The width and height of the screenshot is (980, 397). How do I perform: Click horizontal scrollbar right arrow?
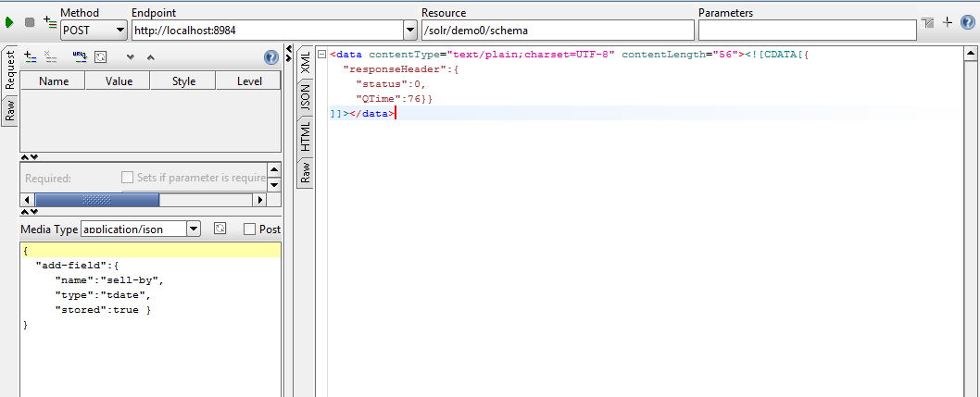260,200
